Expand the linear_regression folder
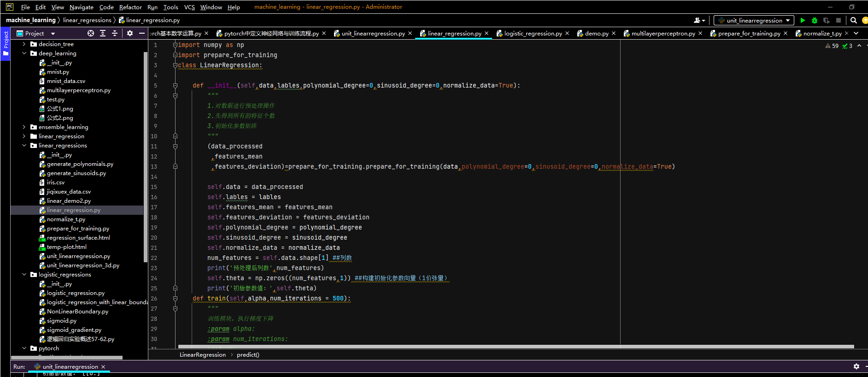The width and height of the screenshot is (868, 377). pyautogui.click(x=24, y=136)
